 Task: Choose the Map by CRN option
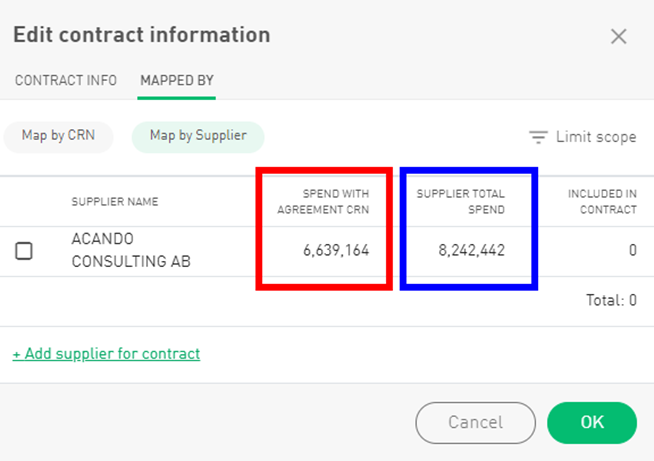(58, 136)
